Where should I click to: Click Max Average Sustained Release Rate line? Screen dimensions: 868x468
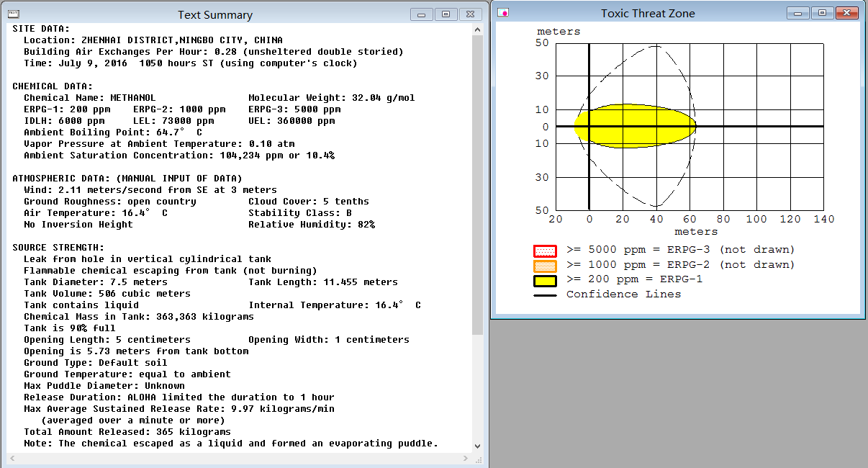pos(179,409)
